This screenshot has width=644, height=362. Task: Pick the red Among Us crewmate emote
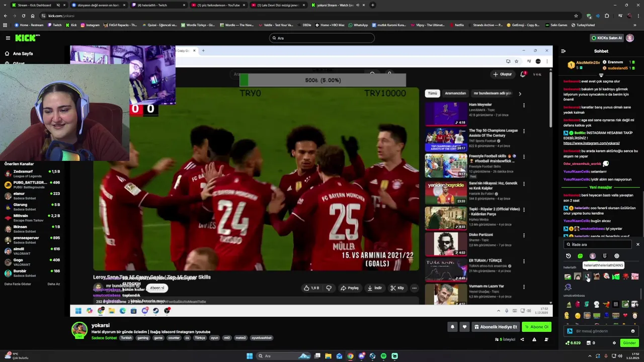tap(578, 304)
